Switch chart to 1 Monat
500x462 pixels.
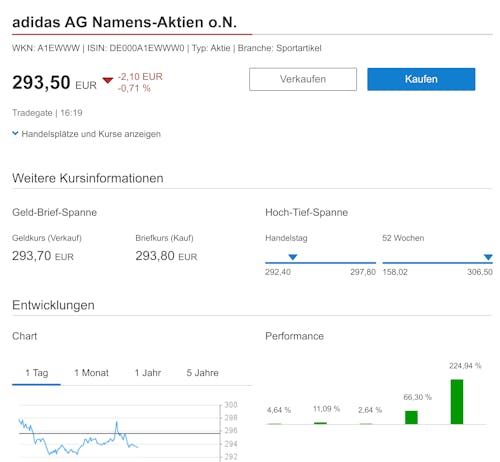click(x=91, y=373)
